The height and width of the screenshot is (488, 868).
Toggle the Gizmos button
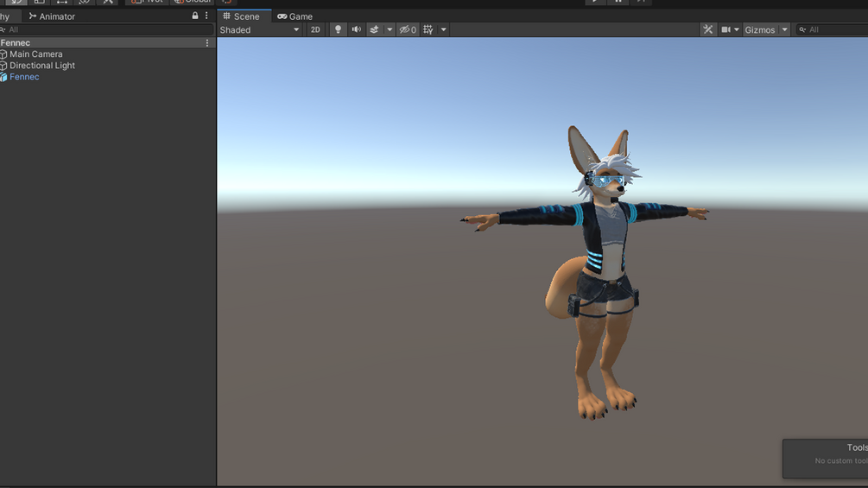[759, 30]
